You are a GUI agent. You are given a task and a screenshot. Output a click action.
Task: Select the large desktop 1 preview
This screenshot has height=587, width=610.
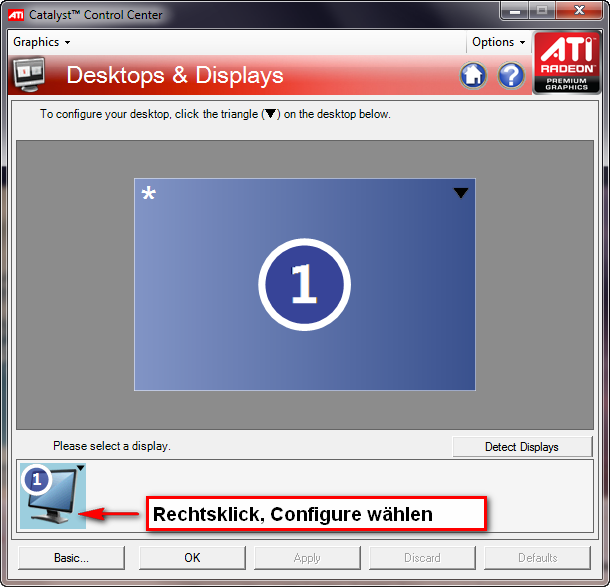pos(305,284)
